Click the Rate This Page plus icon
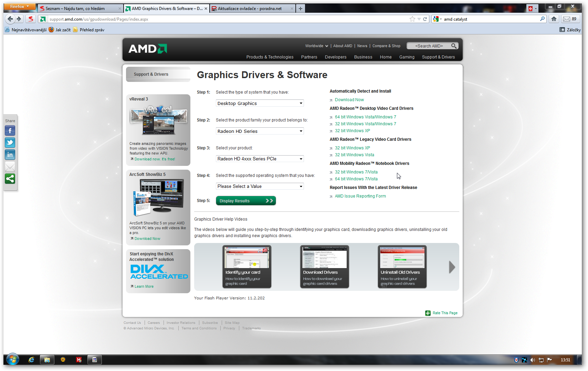 coord(428,313)
